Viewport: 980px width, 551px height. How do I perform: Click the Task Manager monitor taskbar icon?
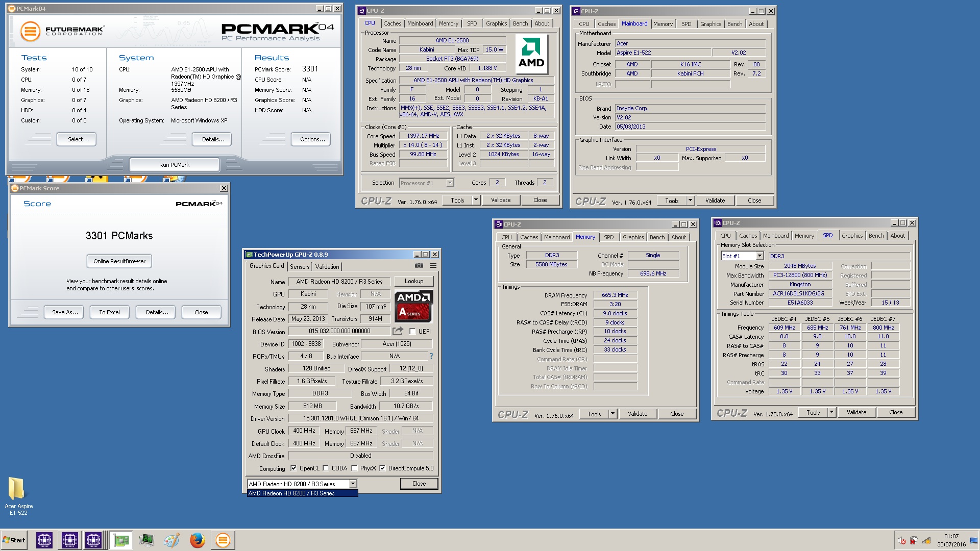coord(146,540)
